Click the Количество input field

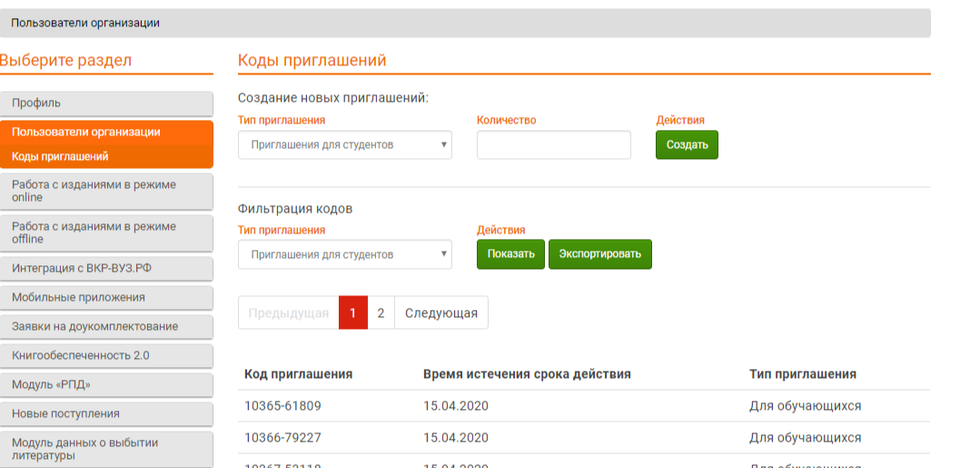[553, 144]
